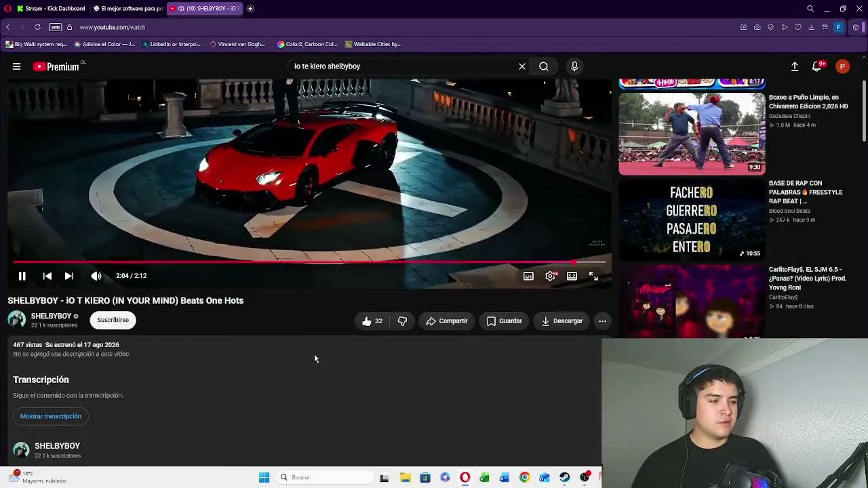The image size is (868, 488).
Task: Switch to El mejor software tab
Action: 127,9
